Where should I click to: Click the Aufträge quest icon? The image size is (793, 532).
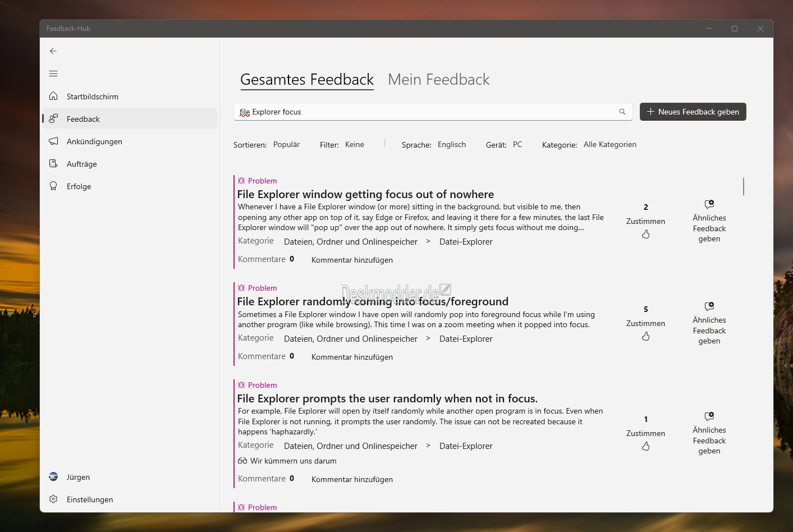click(x=53, y=163)
